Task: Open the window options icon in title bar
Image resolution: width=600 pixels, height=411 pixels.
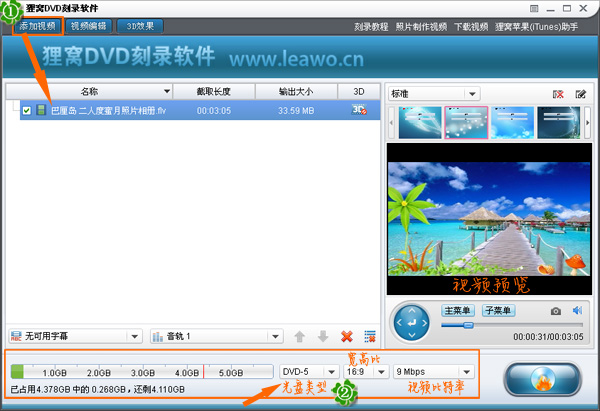Action: [x=534, y=8]
